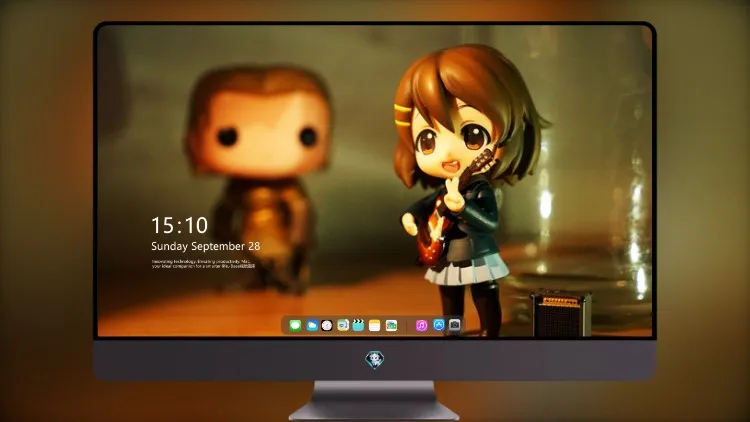This screenshot has height=422, width=750.
Task: Click the Sunday September 28 date text
Action: pyautogui.click(x=206, y=246)
